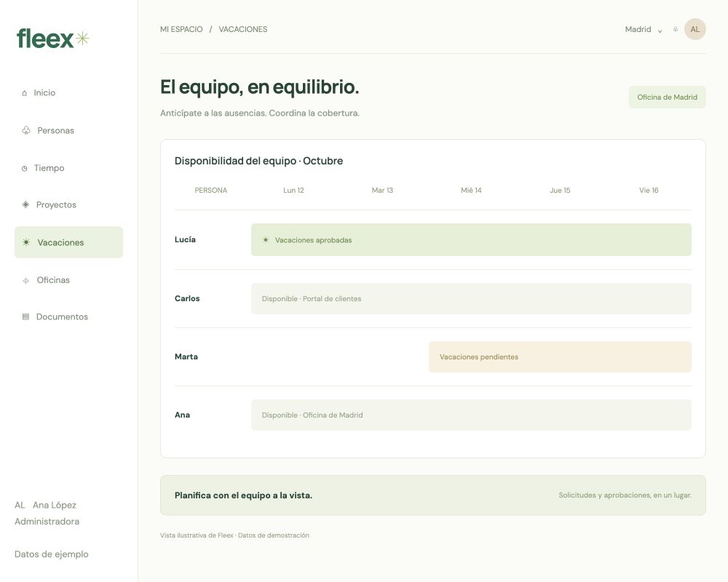This screenshot has height=582, width=728.
Task: Expand the Madrid location chevron
Action: 660,31
